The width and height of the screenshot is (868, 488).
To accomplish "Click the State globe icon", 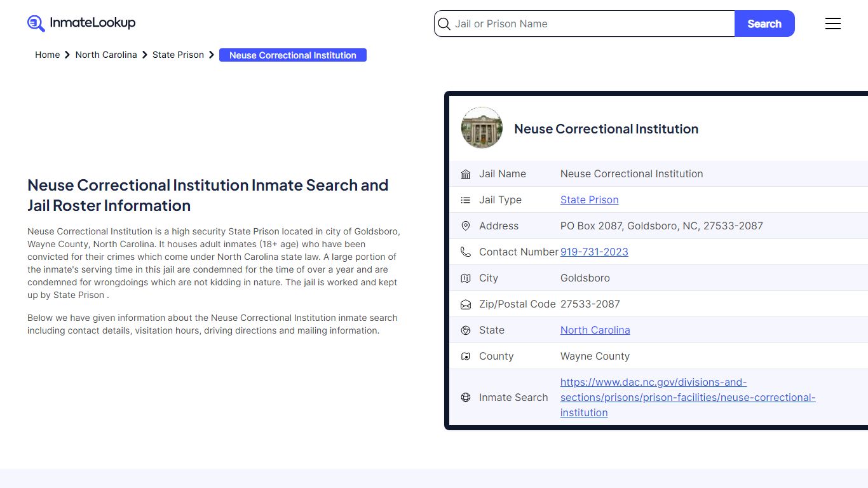I will click(x=466, y=330).
